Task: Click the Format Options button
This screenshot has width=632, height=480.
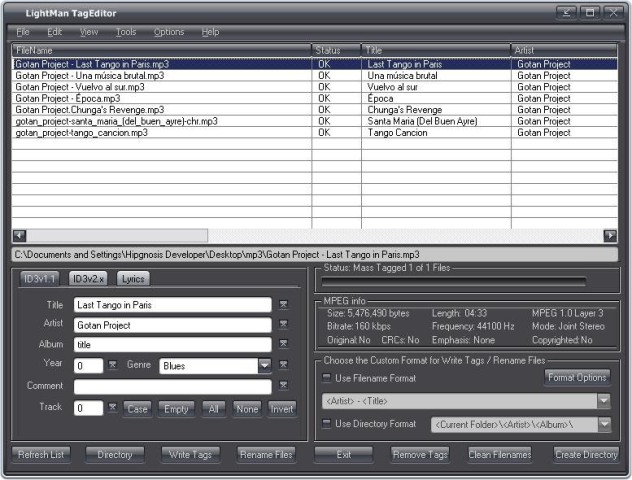Action: coord(577,377)
